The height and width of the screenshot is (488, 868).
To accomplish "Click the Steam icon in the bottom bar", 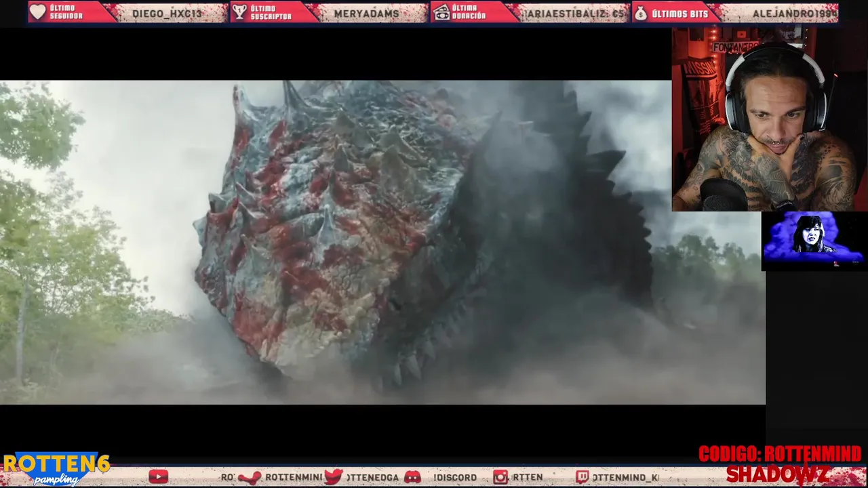I will (x=249, y=477).
